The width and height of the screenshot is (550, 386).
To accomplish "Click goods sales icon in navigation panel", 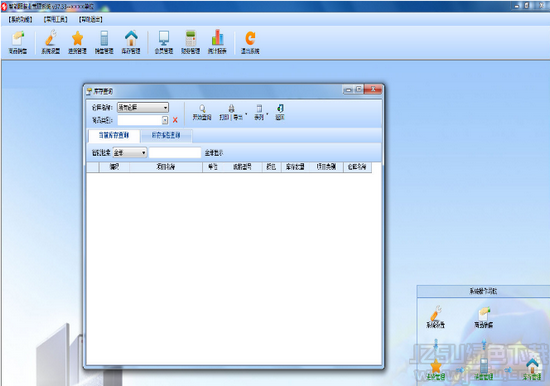I will [484, 313].
